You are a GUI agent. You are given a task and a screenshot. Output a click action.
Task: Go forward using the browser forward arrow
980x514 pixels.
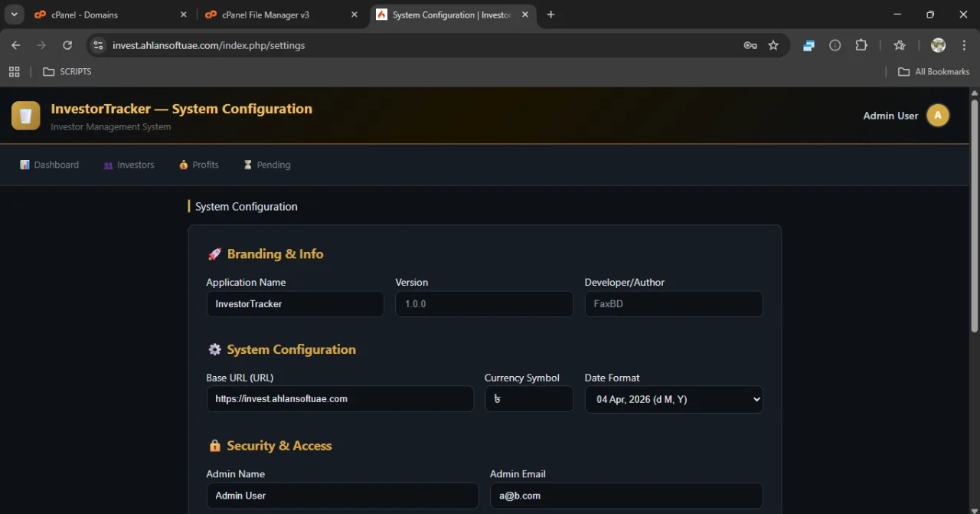click(x=41, y=45)
